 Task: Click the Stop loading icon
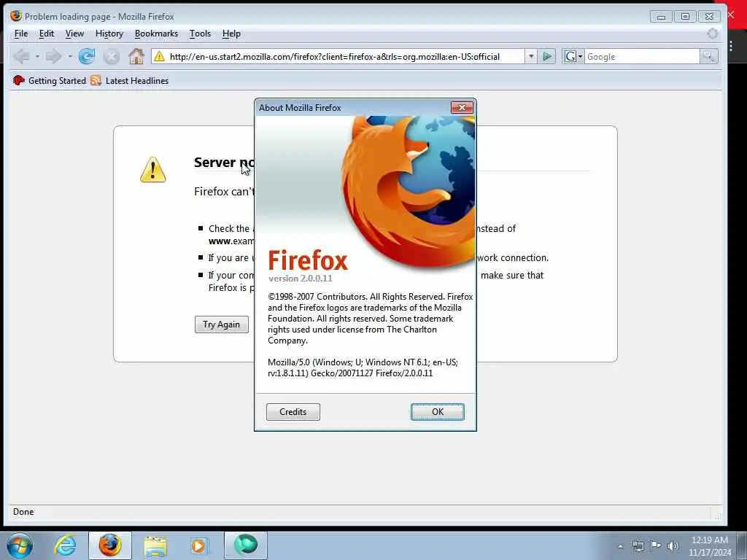coord(112,56)
